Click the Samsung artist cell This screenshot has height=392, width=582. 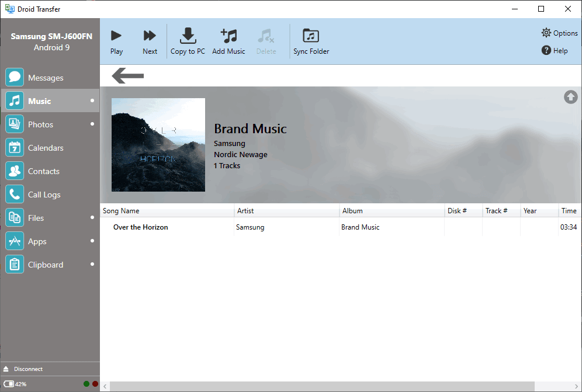pyautogui.click(x=250, y=227)
